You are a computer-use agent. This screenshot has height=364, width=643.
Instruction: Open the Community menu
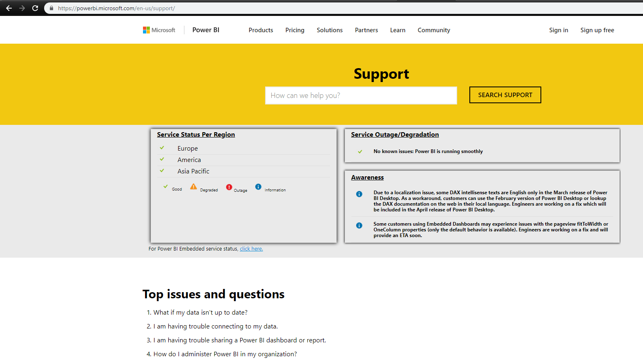434,30
